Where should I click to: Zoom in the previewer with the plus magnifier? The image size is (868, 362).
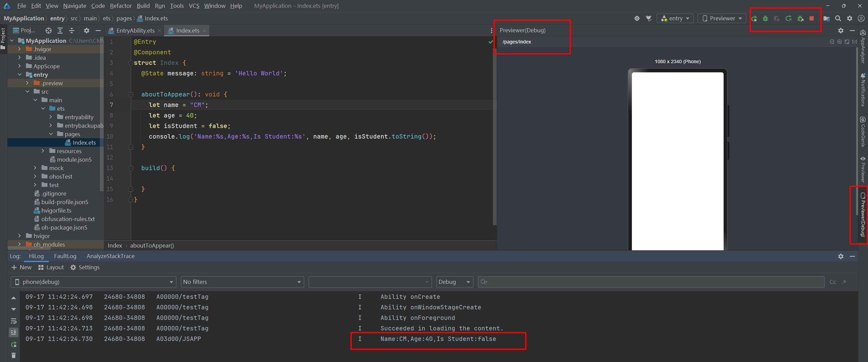tap(839, 42)
